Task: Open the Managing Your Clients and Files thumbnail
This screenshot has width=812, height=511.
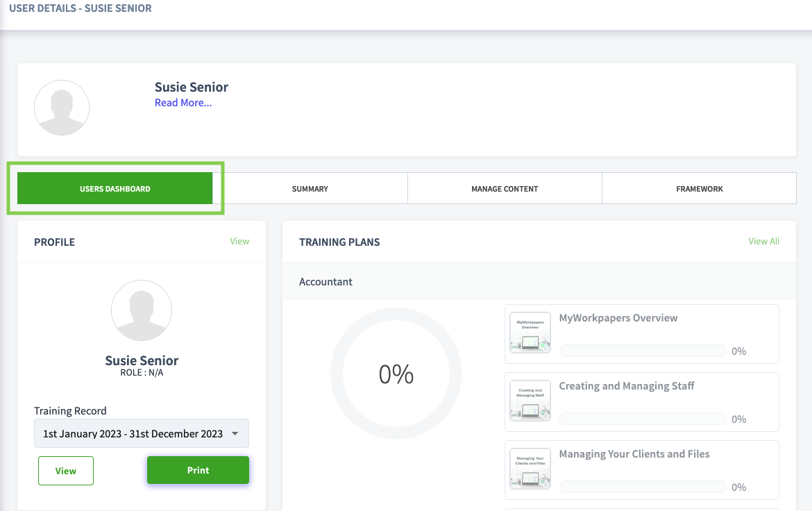Action: coord(530,469)
